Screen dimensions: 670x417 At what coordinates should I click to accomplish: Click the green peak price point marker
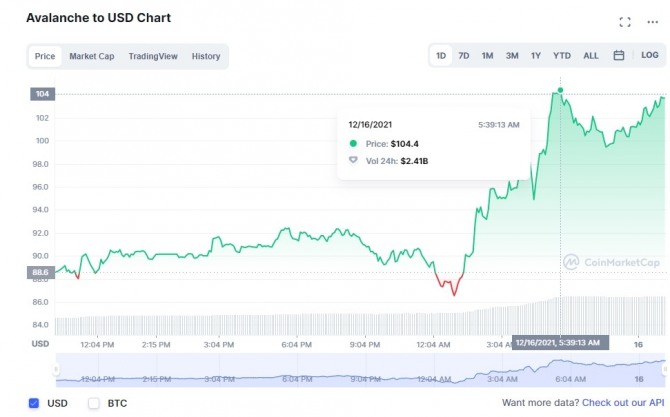coord(560,90)
